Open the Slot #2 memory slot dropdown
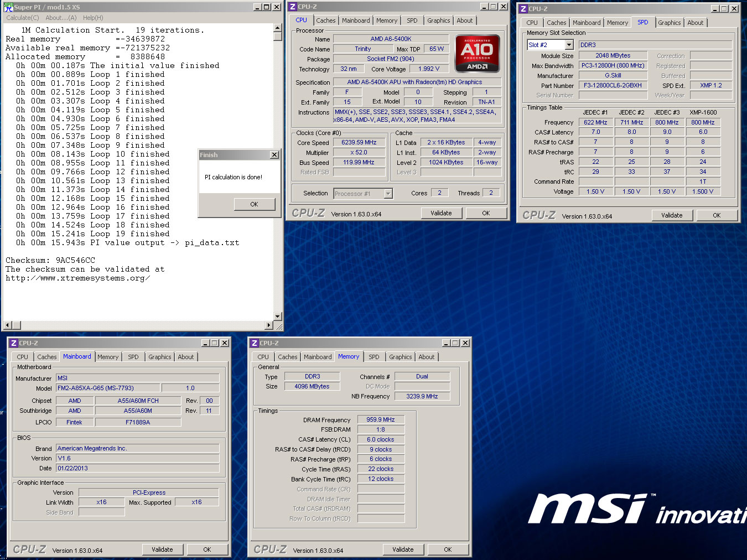Screen dimensions: 747x560 coord(569,45)
